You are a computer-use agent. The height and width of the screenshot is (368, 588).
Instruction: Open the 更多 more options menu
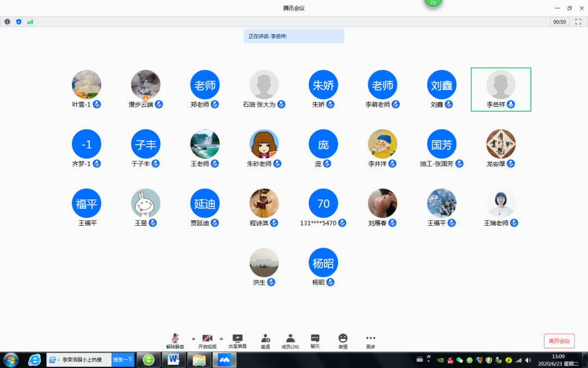pyautogui.click(x=370, y=339)
